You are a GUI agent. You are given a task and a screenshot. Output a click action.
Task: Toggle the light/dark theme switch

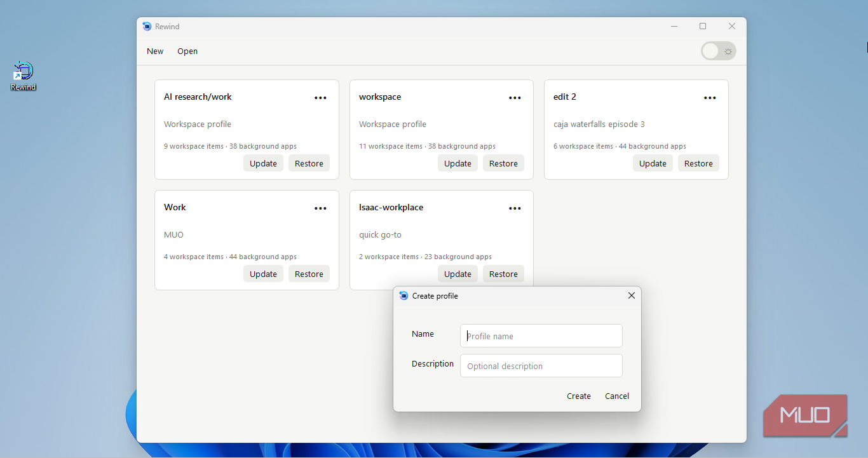point(719,51)
